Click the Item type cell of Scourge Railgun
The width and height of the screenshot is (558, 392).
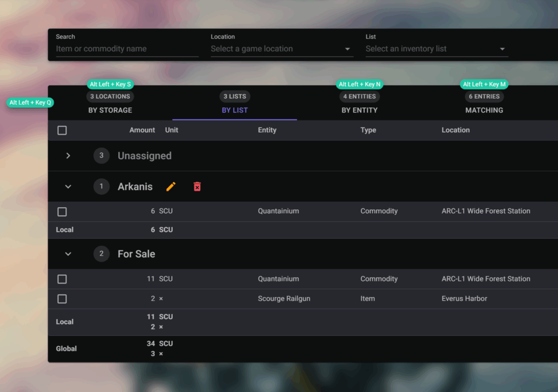367,298
